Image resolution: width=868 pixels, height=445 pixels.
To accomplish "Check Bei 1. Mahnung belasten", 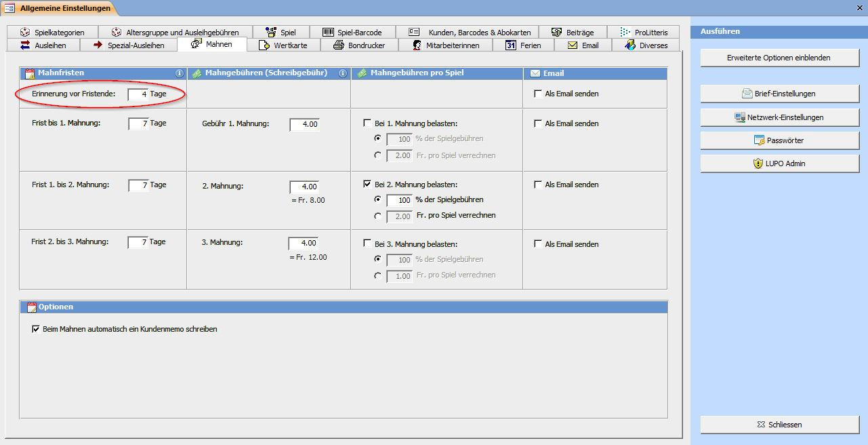I will (367, 123).
